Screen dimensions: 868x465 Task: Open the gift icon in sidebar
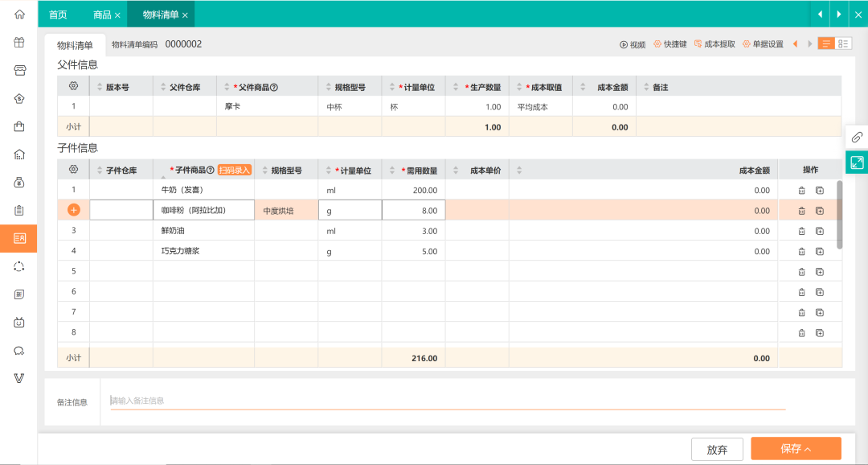[x=19, y=42]
